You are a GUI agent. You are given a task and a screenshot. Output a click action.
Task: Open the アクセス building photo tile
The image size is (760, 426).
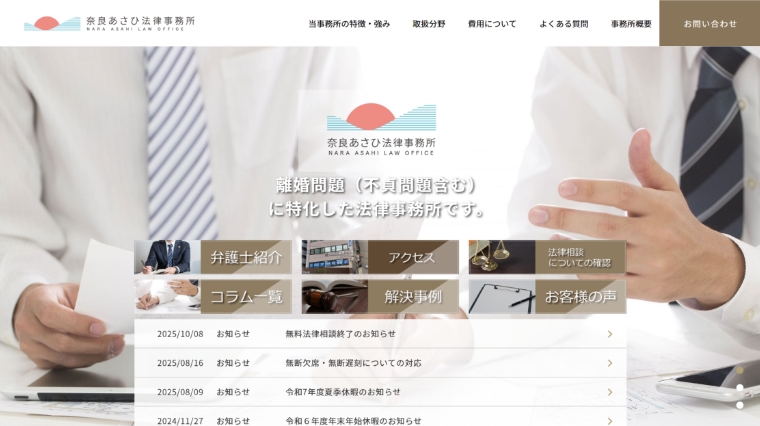coord(380,257)
